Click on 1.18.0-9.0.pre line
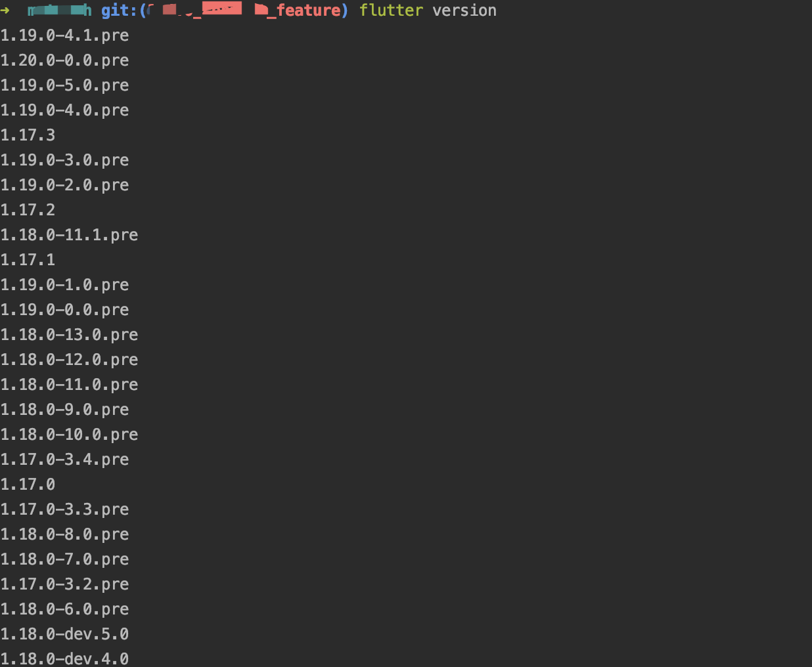The height and width of the screenshot is (667, 812). click(x=64, y=410)
